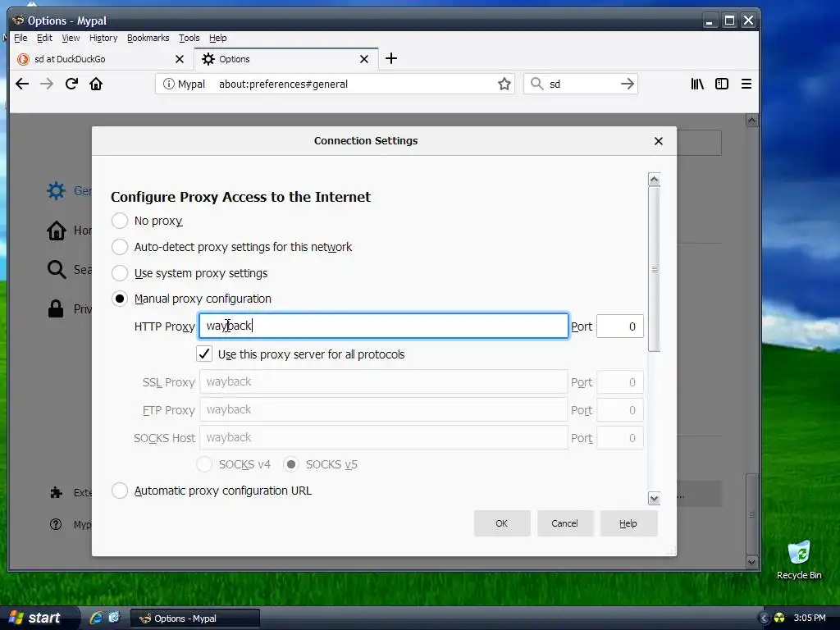Close the Connection Settings dialog
This screenshot has width=840, height=630.
(659, 141)
